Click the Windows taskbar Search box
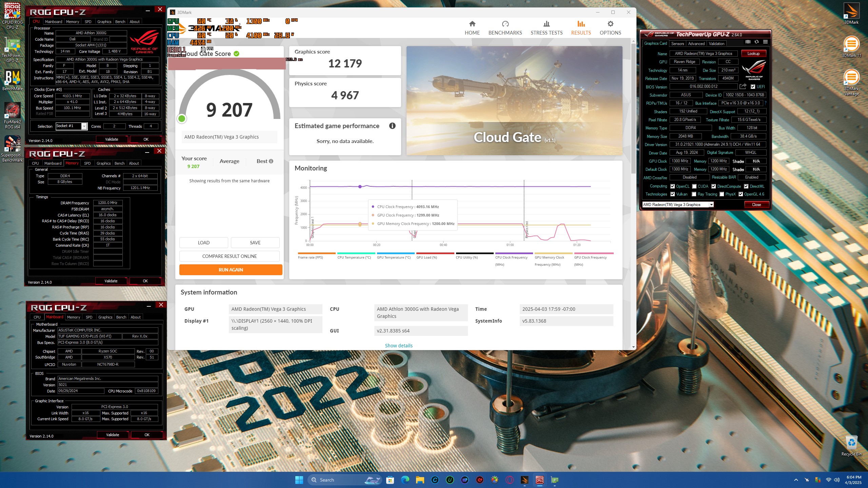This screenshot has height=488, width=868. 344,480
